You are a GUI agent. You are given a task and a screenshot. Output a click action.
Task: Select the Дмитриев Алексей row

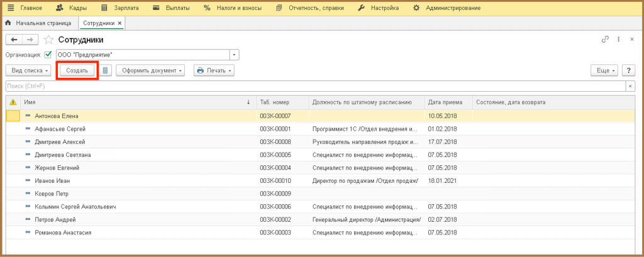pyautogui.click(x=320, y=142)
